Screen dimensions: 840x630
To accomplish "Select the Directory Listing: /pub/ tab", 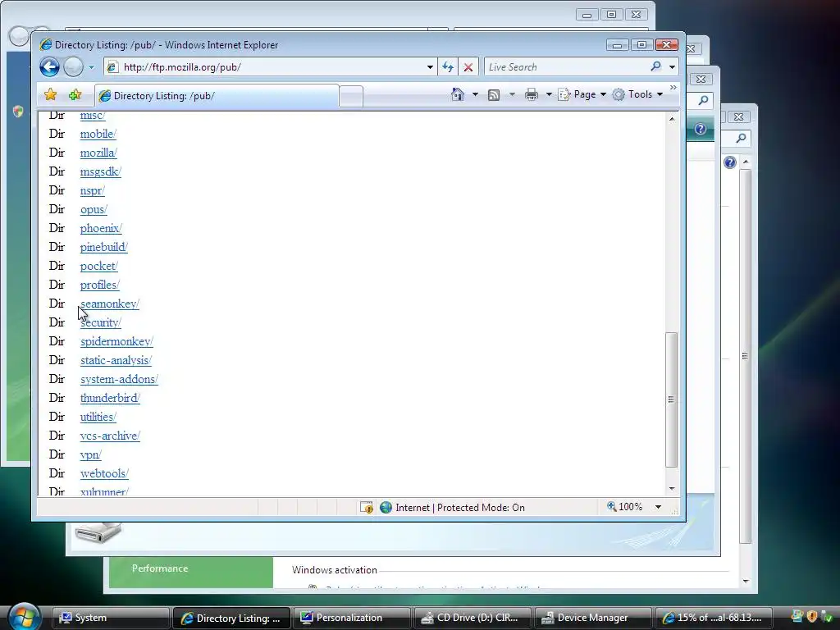I will [217, 96].
